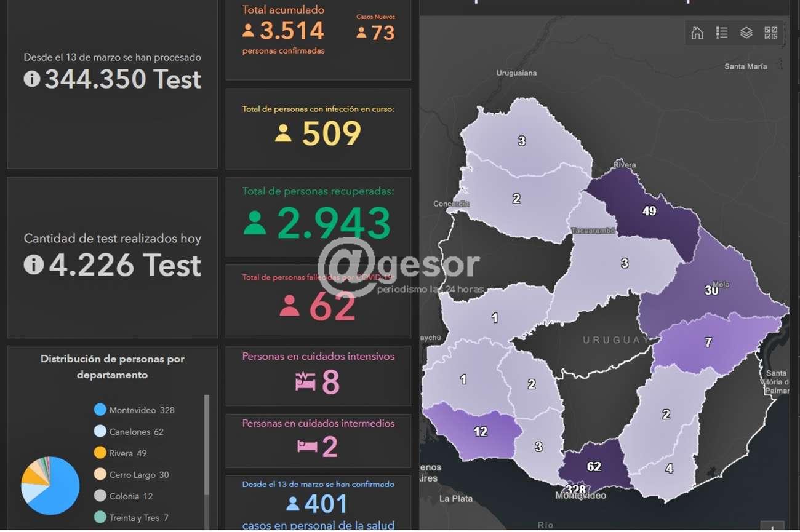
Task: Open the basemap gallery grid icon
Action: coord(770,33)
